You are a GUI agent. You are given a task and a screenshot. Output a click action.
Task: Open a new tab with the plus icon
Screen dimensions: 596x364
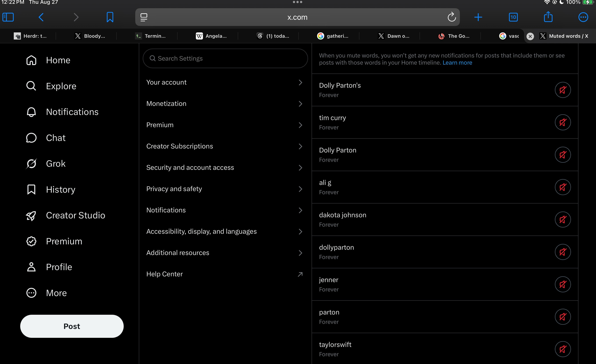[x=478, y=17]
